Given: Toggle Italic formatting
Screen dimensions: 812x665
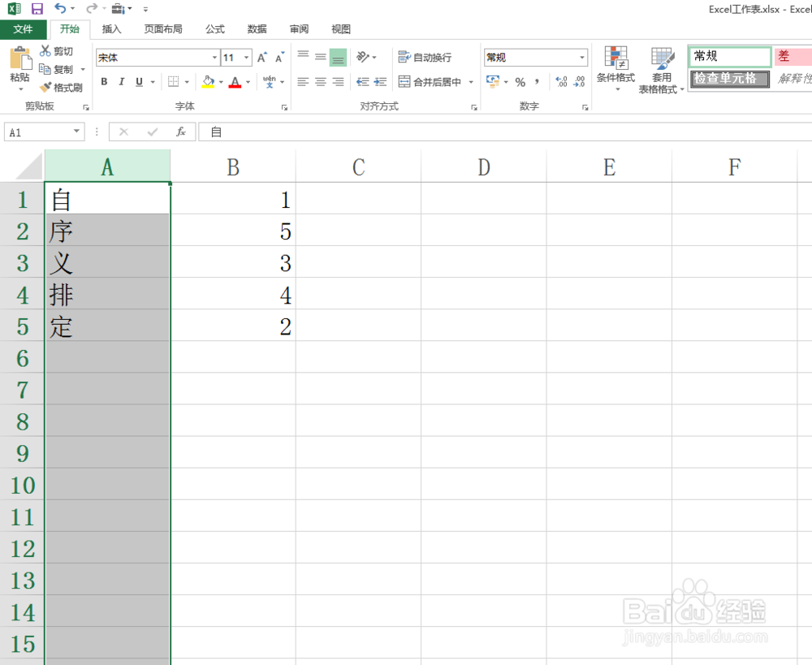Looking at the screenshot, I should 122,82.
